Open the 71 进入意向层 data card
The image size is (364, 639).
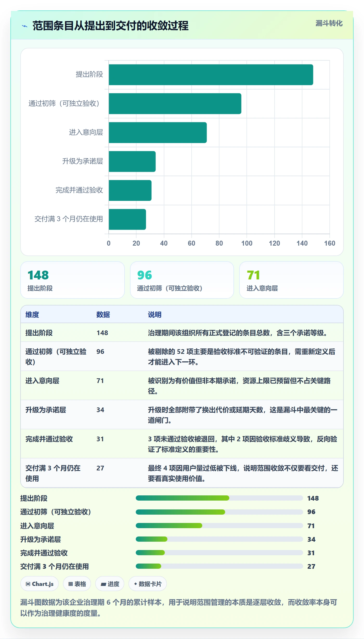[291, 280]
